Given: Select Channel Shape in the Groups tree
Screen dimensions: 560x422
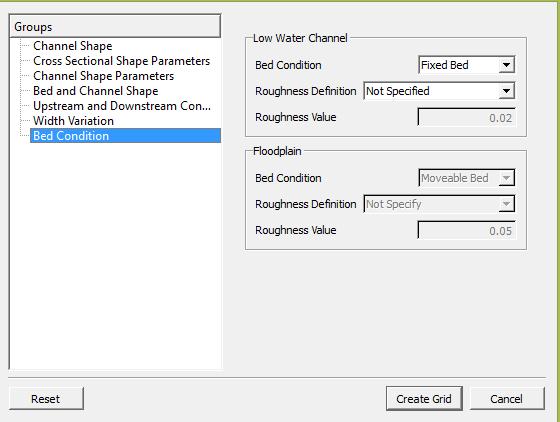Looking at the screenshot, I should (x=72, y=46).
